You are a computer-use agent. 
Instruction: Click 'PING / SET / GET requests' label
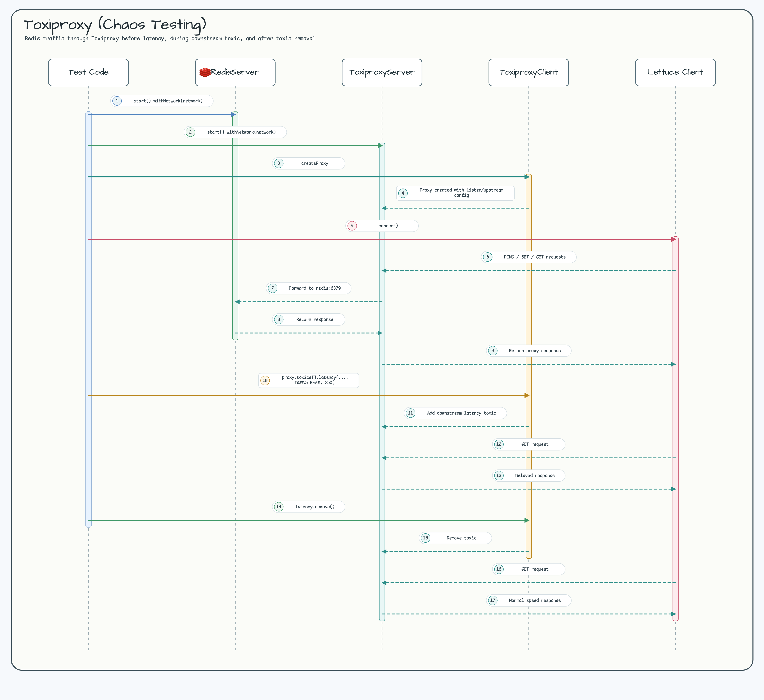(529, 257)
